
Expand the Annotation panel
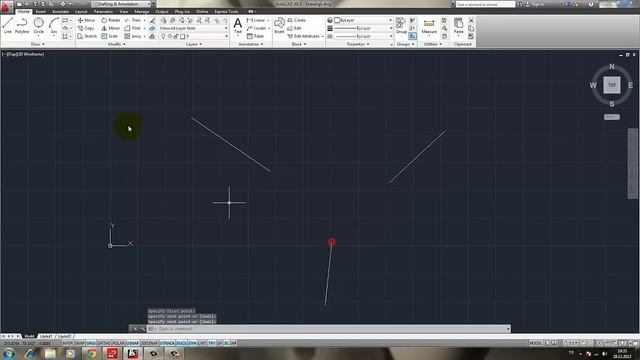(251, 44)
